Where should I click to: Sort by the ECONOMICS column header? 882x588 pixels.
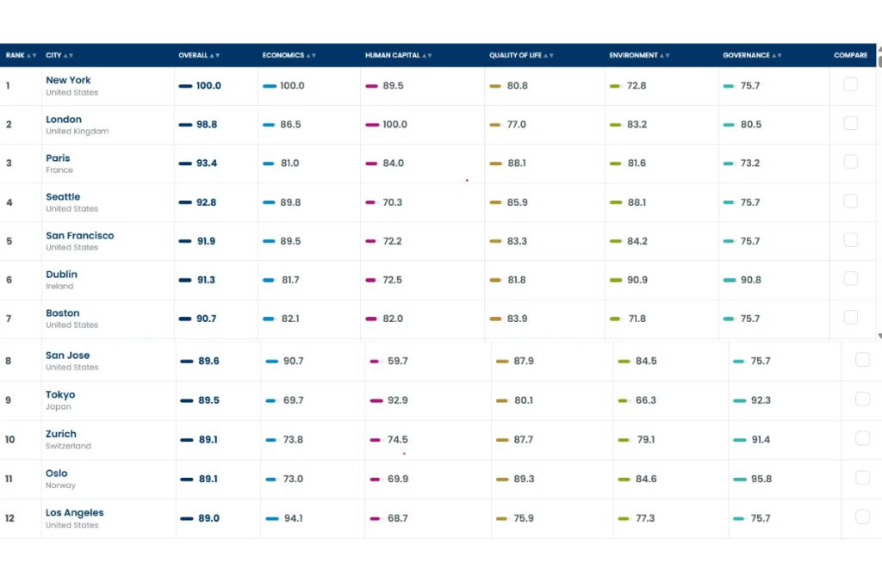tap(289, 55)
